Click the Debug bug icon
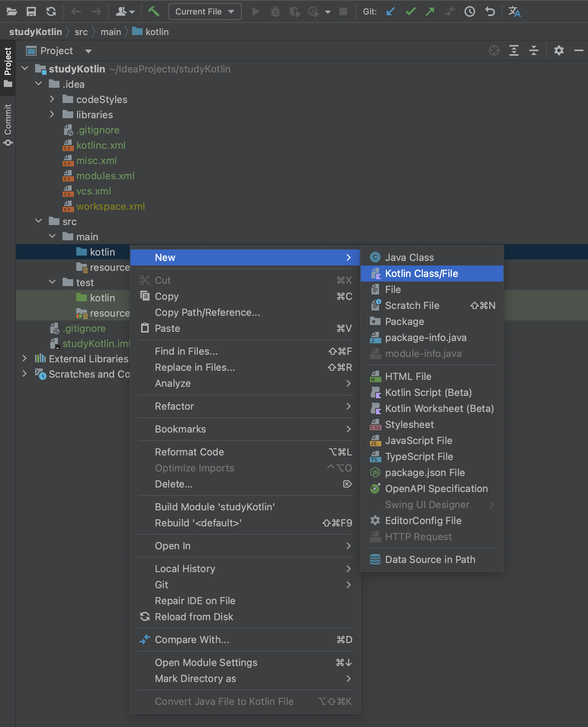 [x=275, y=12]
